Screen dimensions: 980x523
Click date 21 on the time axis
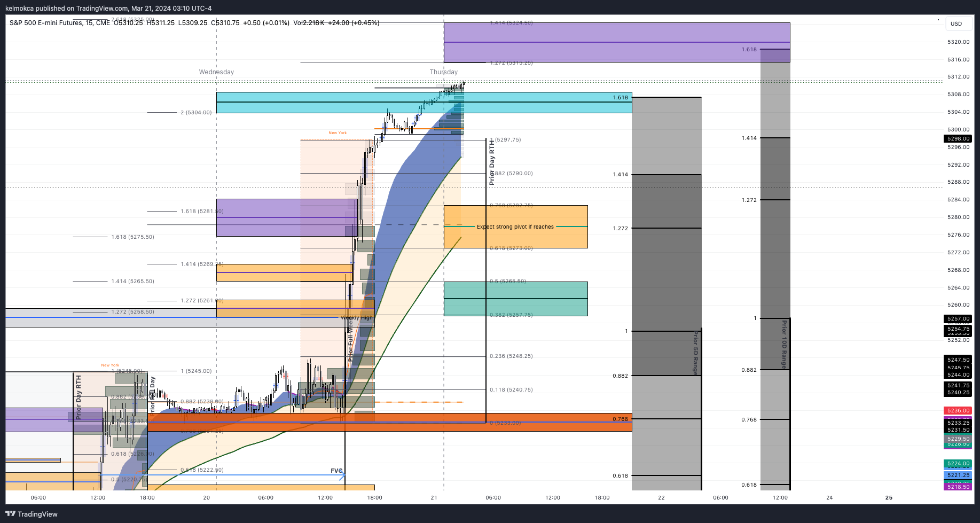[434, 498]
